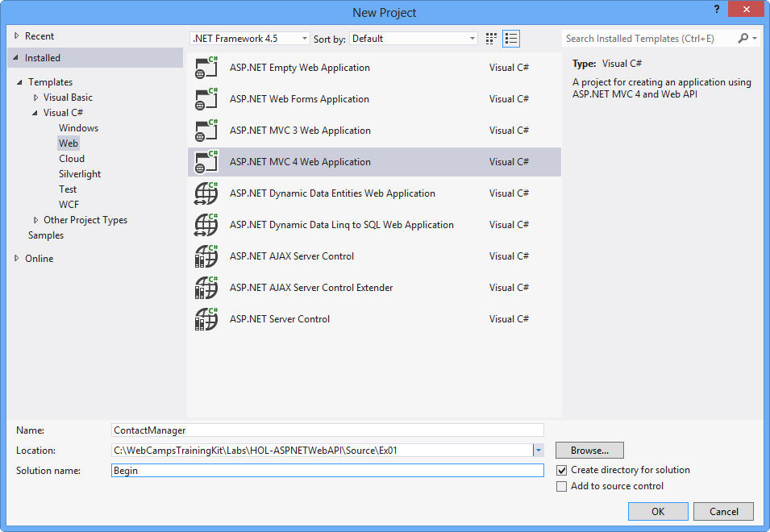This screenshot has width=770, height=532.
Task: Click the Browse button for project location
Action: (589, 450)
